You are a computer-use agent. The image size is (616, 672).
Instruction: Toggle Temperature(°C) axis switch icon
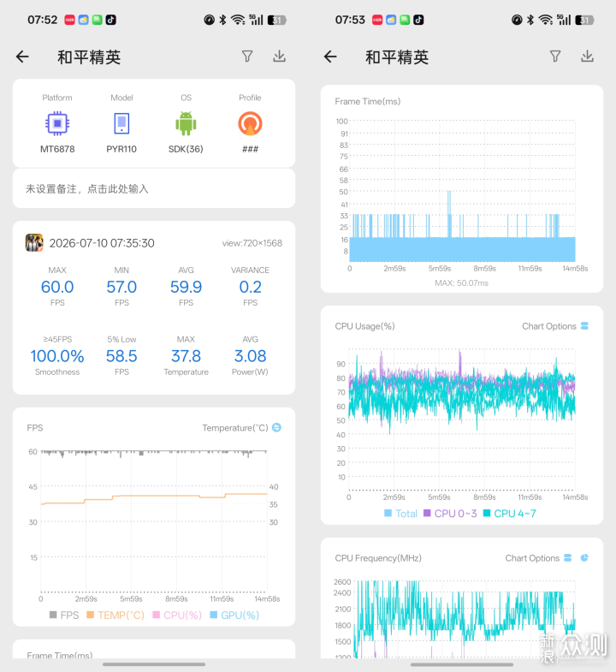(276, 427)
